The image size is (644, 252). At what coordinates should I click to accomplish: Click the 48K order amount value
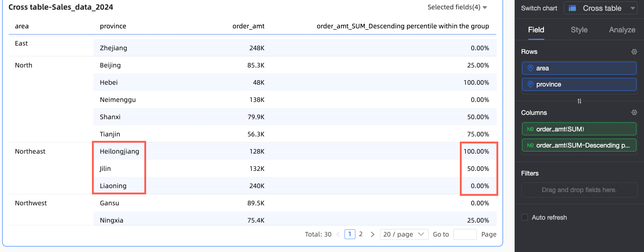(259, 83)
